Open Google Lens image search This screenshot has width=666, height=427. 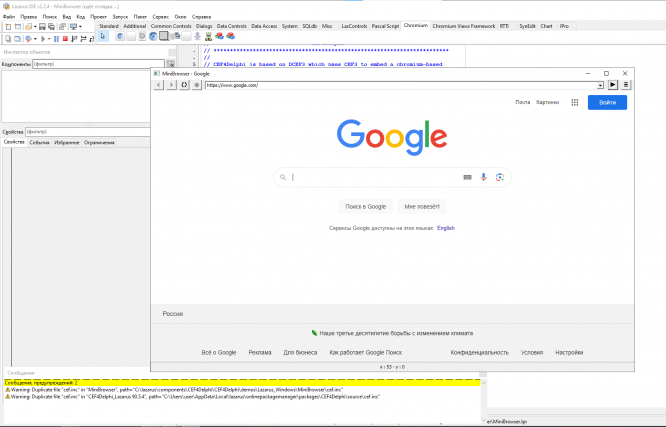point(500,177)
